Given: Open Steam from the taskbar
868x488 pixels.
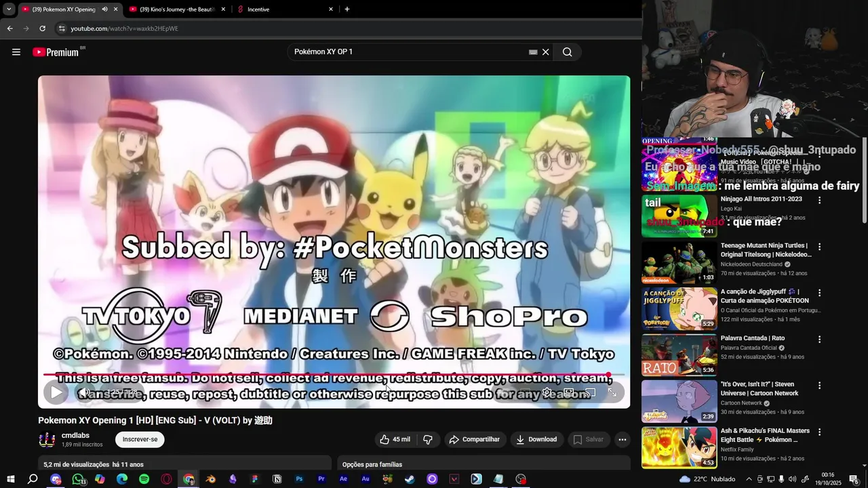Looking at the screenshot, I should click(x=410, y=479).
